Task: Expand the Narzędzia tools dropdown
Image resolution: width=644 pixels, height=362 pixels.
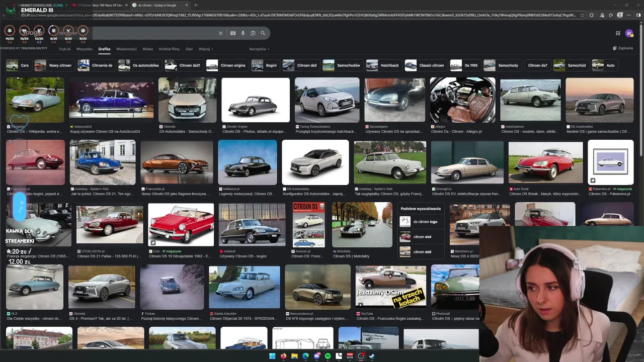Action: click(x=259, y=49)
